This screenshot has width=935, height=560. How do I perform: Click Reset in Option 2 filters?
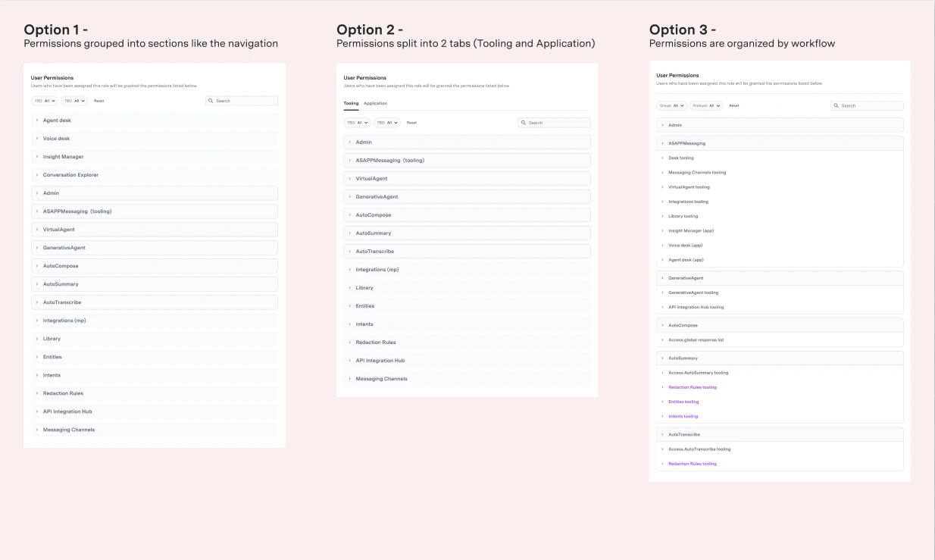click(411, 122)
